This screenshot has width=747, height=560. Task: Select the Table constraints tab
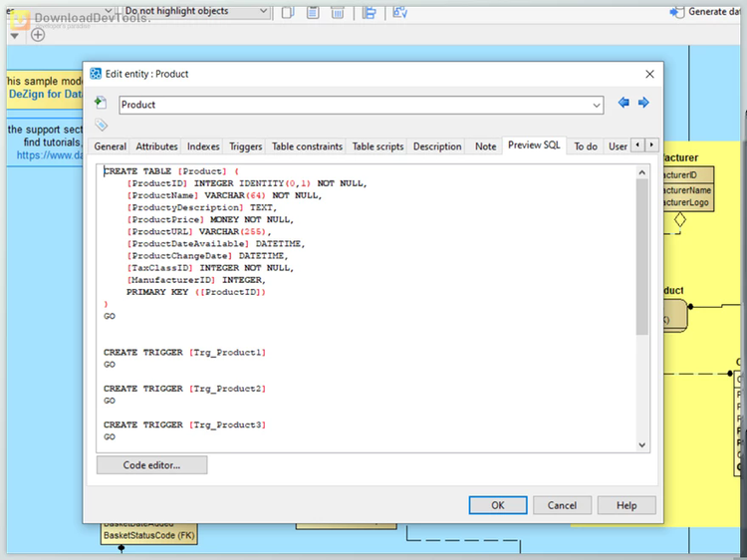(308, 146)
